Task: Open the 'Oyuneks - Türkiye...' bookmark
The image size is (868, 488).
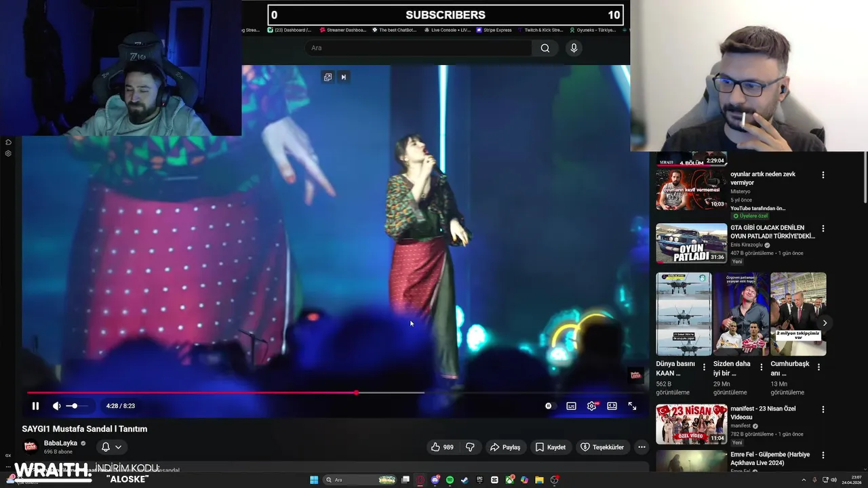Action: [x=593, y=30]
